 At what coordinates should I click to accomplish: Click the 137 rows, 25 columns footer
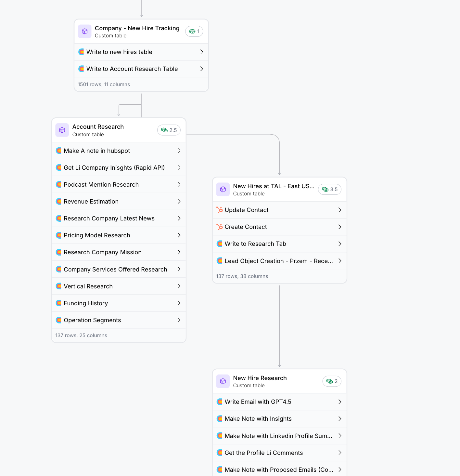click(81, 336)
